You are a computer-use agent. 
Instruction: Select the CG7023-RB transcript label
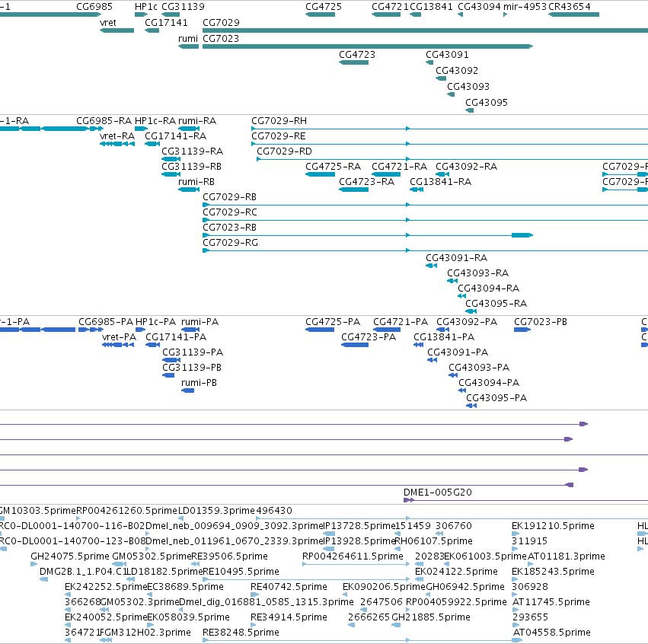point(229,228)
